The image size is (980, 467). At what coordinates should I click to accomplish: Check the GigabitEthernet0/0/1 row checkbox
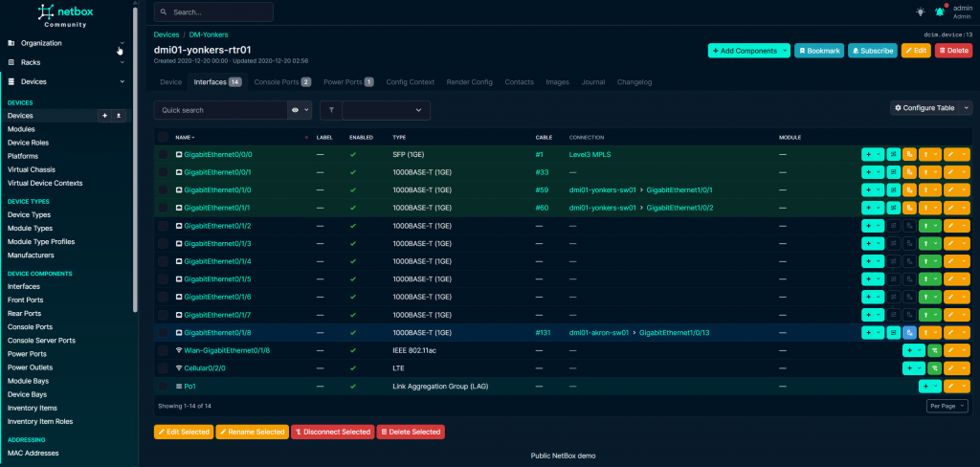(x=164, y=172)
